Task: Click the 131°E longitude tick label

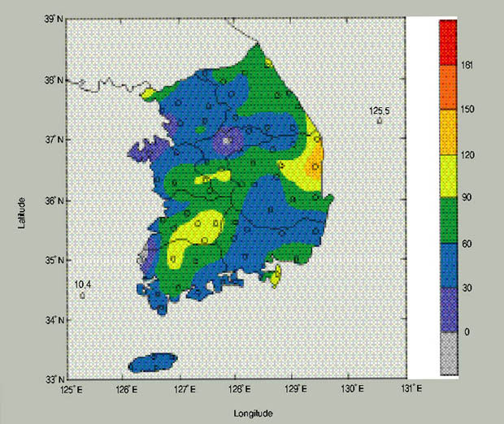Action: [x=411, y=389]
